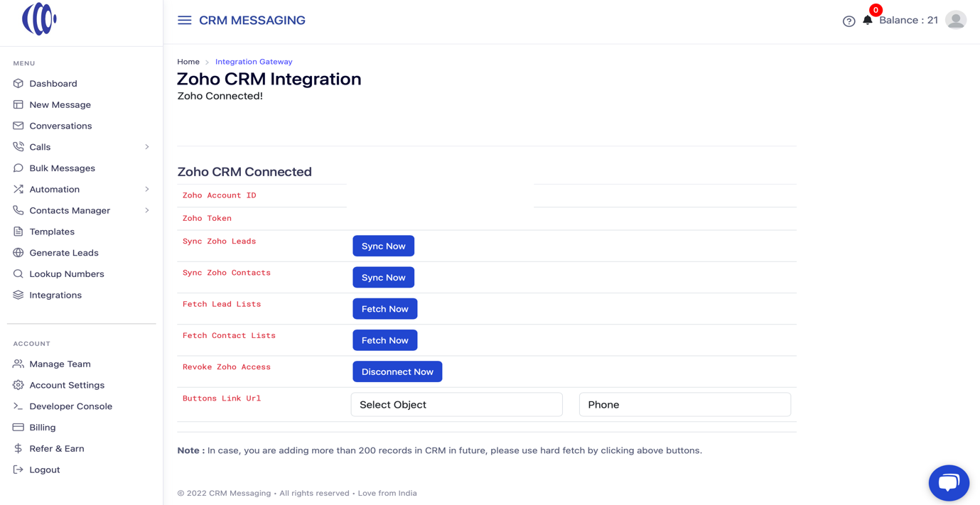The width and height of the screenshot is (980, 505).
Task: Click the Templates document icon
Action: click(18, 232)
